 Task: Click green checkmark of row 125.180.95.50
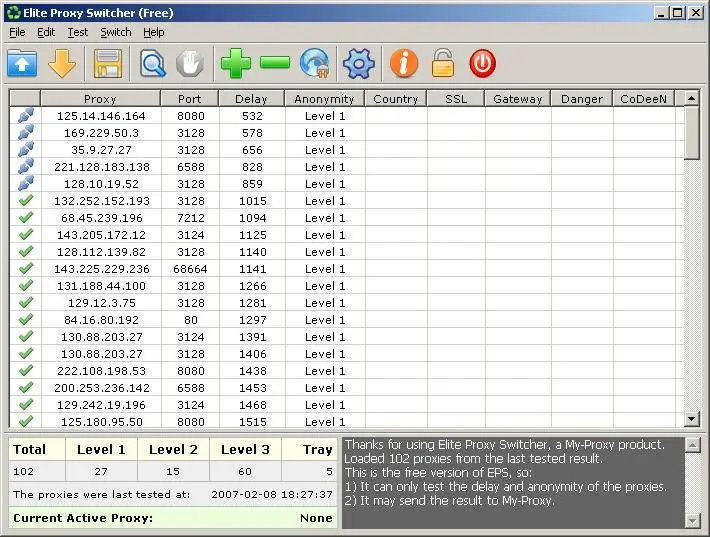click(x=26, y=421)
